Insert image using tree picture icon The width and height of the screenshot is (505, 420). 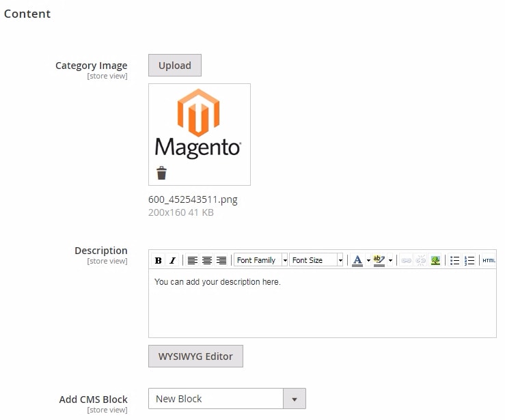(435, 260)
